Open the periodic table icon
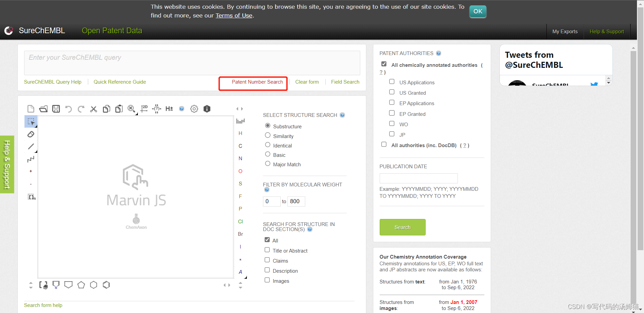644x313 pixels. 240,121
